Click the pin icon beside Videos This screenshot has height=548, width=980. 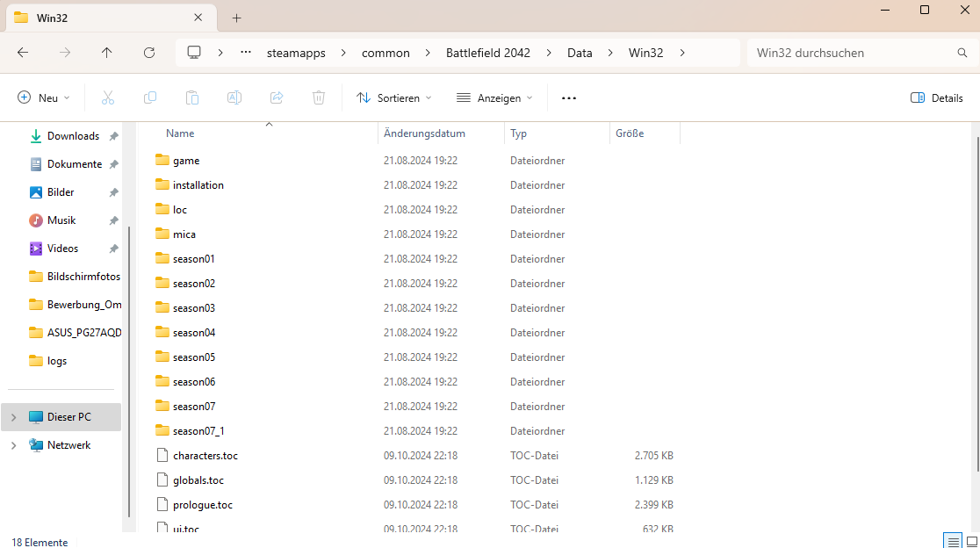[114, 249]
